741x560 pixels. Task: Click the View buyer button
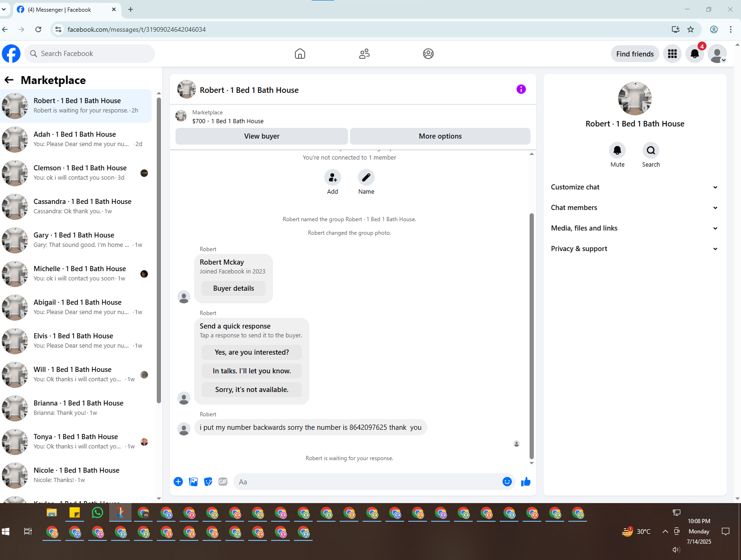262,136
